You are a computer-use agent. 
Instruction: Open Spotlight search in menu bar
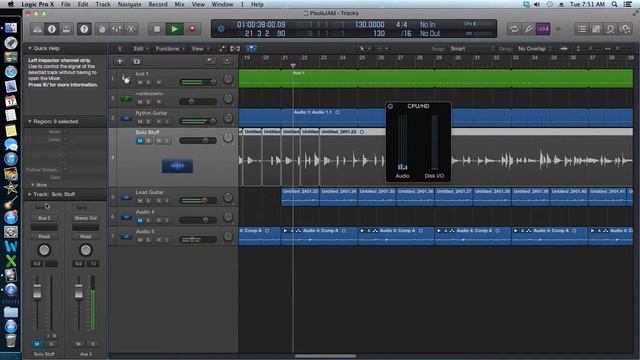point(614,4)
